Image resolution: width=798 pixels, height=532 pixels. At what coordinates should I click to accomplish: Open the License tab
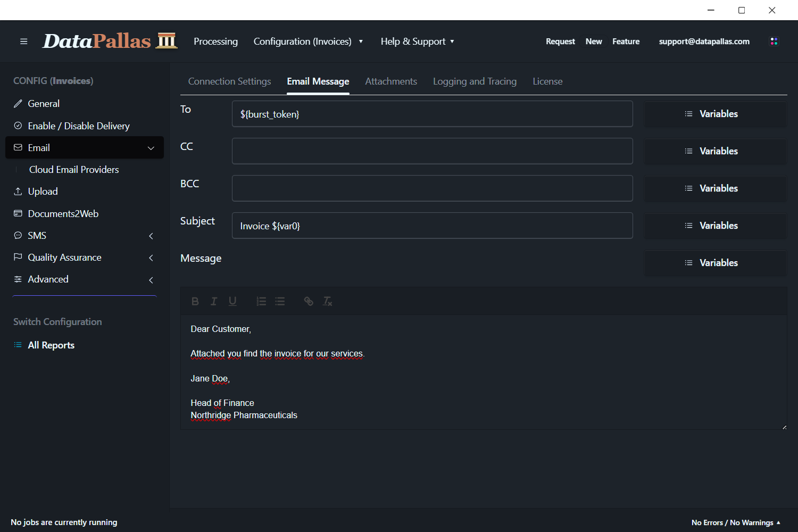[547, 81]
